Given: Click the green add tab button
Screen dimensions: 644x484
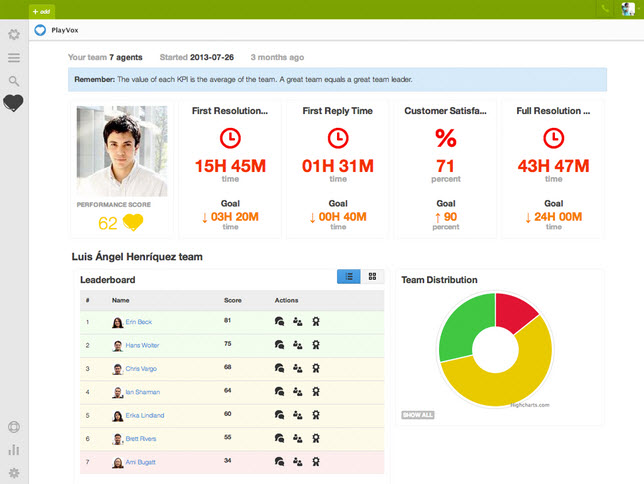Looking at the screenshot, I should (42, 10).
